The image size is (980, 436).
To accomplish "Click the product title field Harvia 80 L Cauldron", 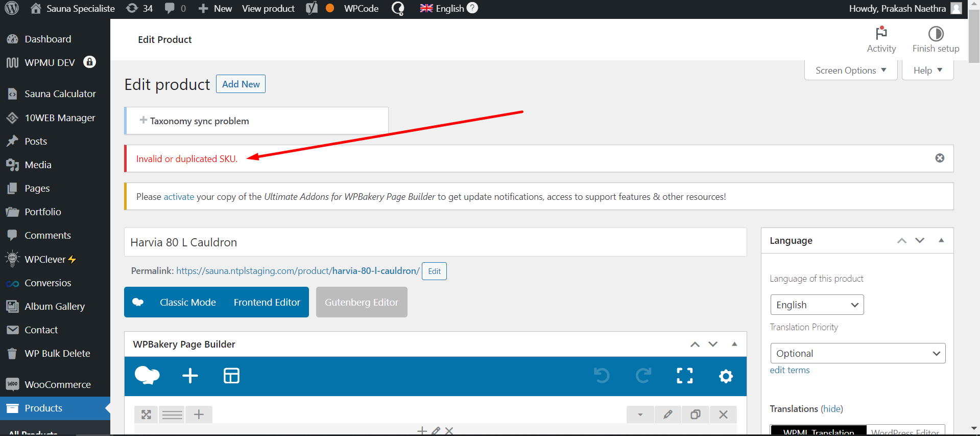I will 435,242.
